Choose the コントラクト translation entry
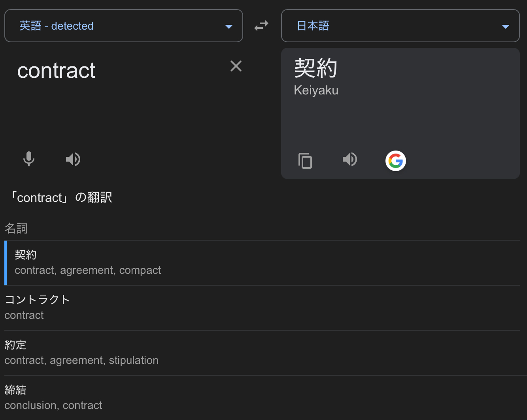Image resolution: width=527 pixels, height=420 pixels. [x=37, y=300]
